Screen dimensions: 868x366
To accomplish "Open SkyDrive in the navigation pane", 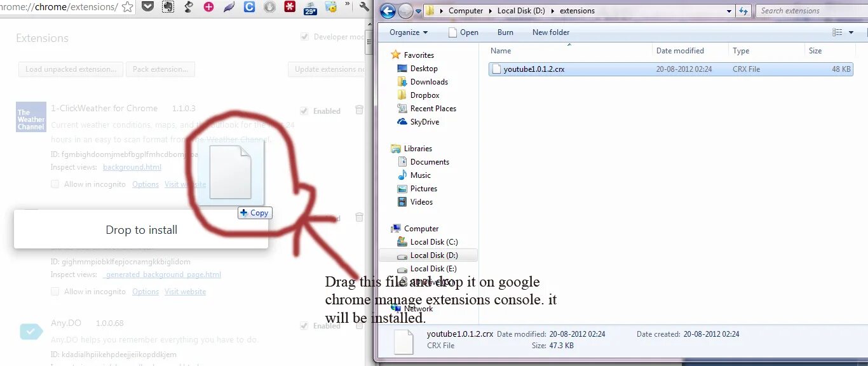I will pos(418,122).
